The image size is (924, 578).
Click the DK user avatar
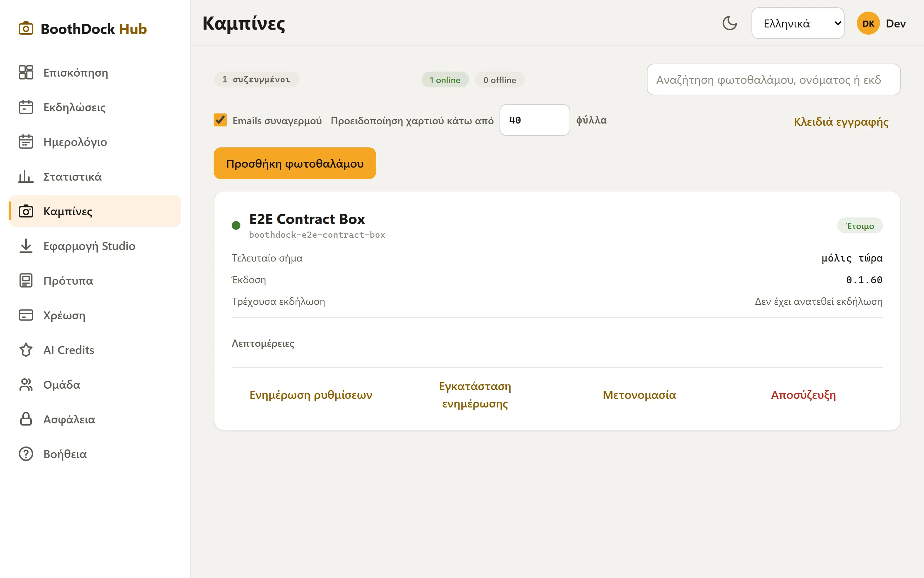(x=868, y=23)
